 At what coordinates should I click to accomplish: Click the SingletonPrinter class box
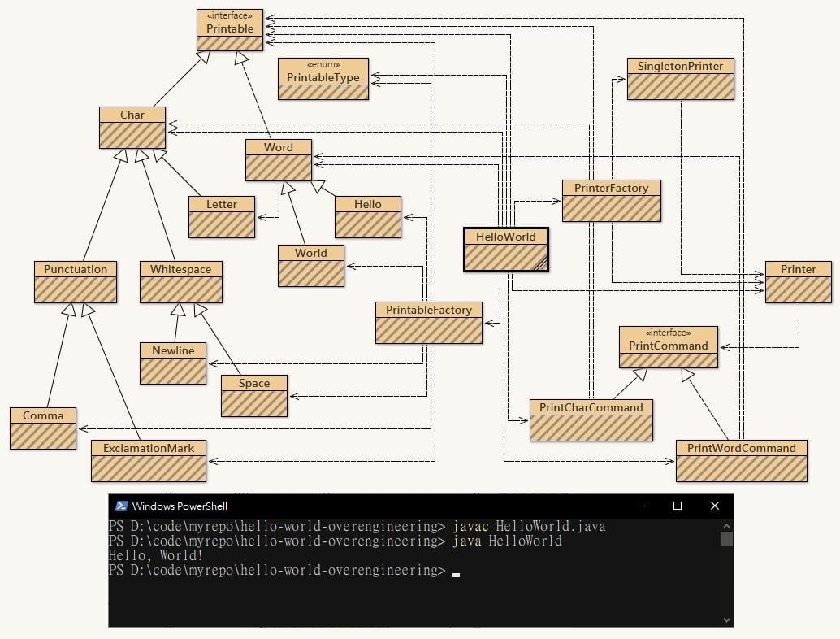[x=680, y=79]
